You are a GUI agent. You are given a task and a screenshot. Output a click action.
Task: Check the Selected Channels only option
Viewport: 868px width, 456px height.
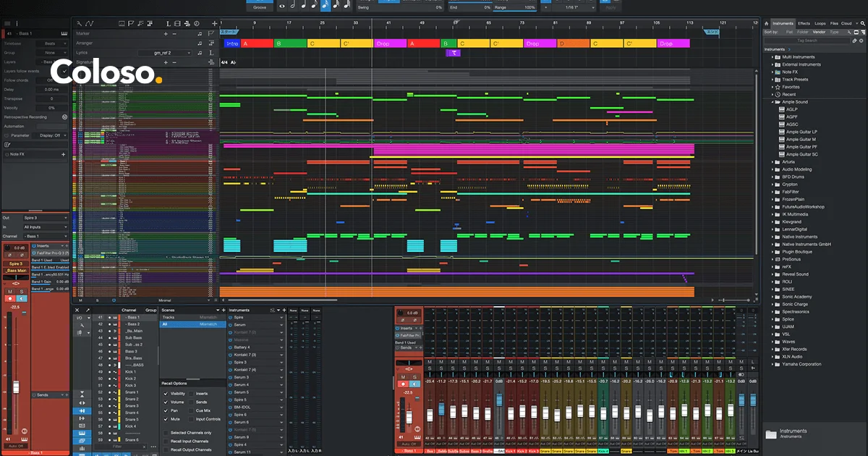pos(166,432)
